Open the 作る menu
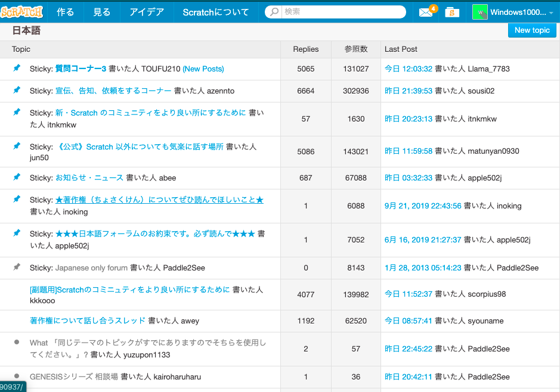560x392 pixels. click(x=66, y=12)
